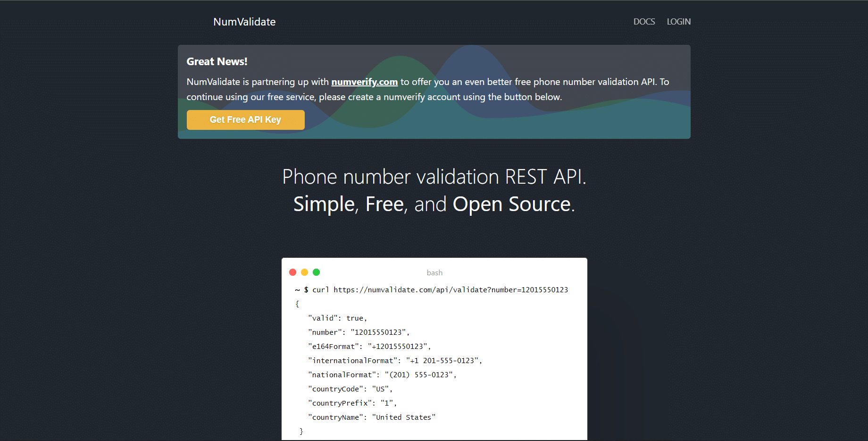Click the Get Free API Key button
This screenshot has height=441, width=868.
pyautogui.click(x=246, y=120)
